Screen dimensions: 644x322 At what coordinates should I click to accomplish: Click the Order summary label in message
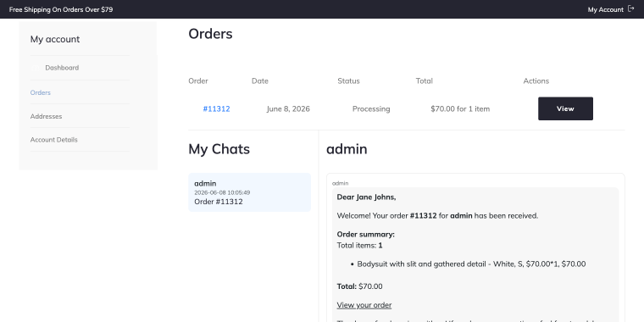pyautogui.click(x=365, y=235)
